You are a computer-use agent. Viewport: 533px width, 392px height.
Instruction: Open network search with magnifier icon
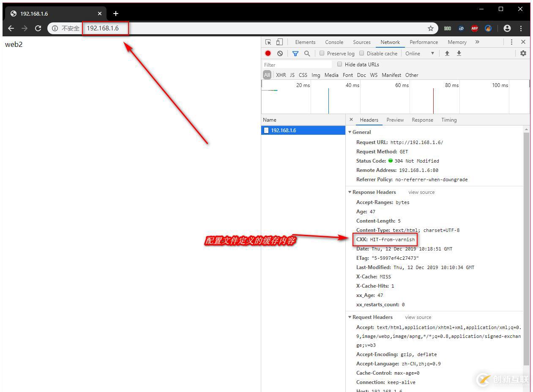[x=307, y=53]
